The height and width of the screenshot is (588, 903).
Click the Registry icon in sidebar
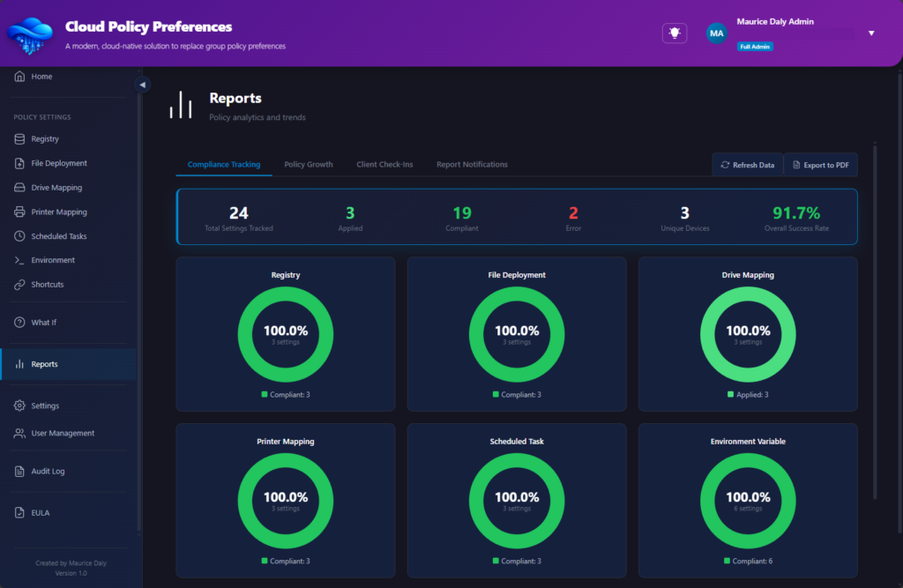click(19, 139)
